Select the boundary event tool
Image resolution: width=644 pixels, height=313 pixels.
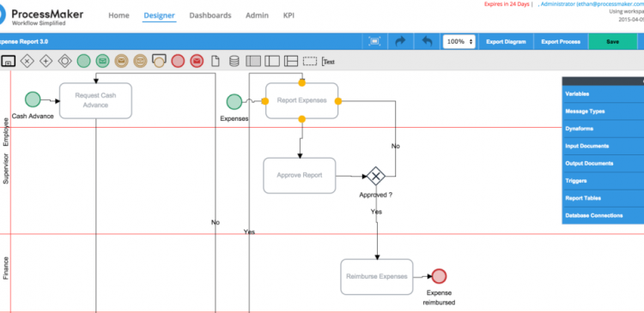159,61
